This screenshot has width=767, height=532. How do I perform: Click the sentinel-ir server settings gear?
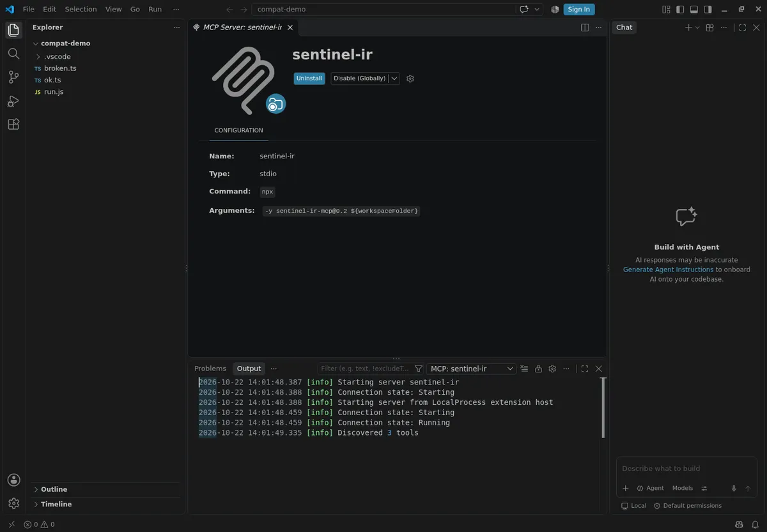pyautogui.click(x=410, y=79)
